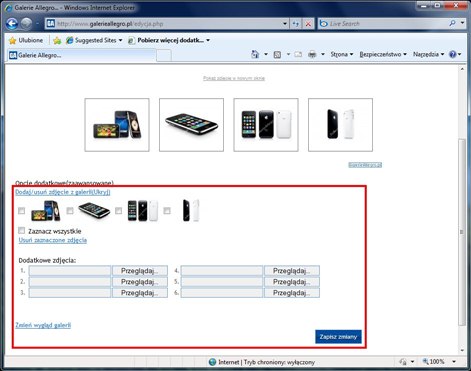Image resolution: width=471 pixels, height=371 pixels.
Task: Click the scrollbar up arrow
Action: (x=462, y=69)
